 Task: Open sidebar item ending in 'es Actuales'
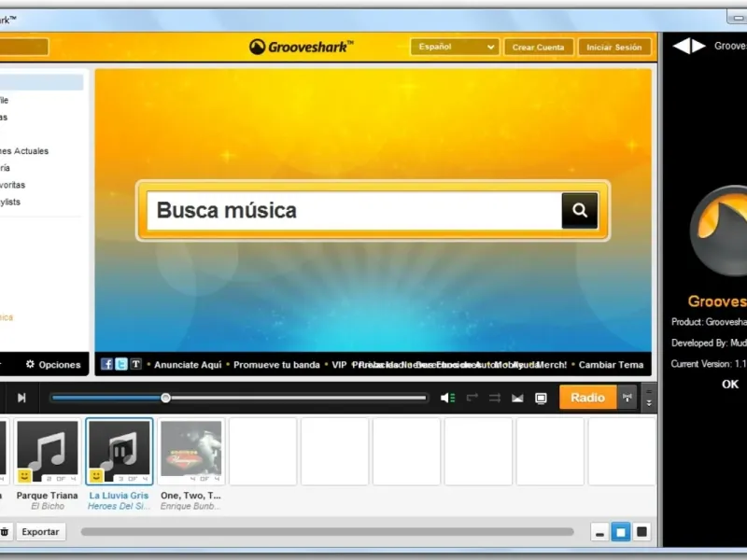(x=24, y=151)
